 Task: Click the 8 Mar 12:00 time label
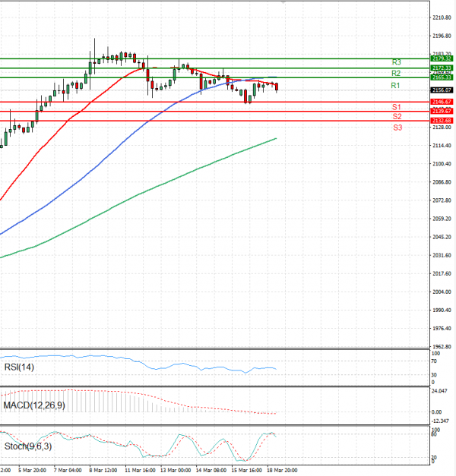[103, 470]
